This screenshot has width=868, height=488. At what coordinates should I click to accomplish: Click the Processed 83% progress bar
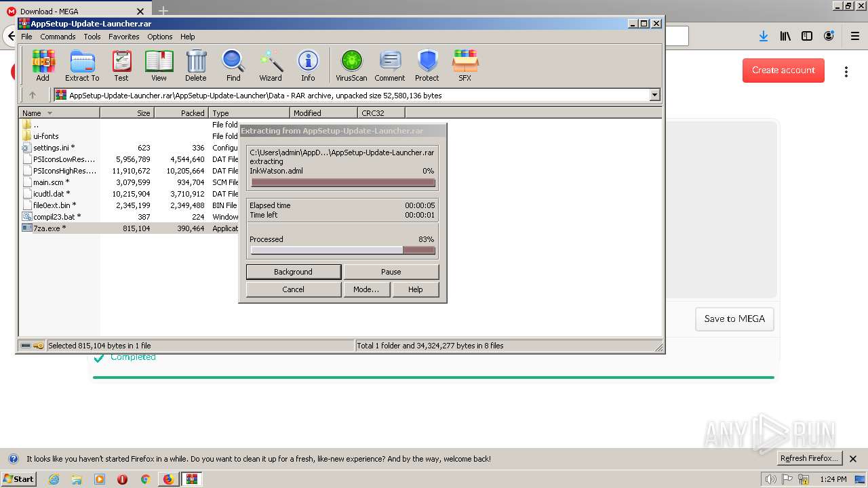click(342, 251)
